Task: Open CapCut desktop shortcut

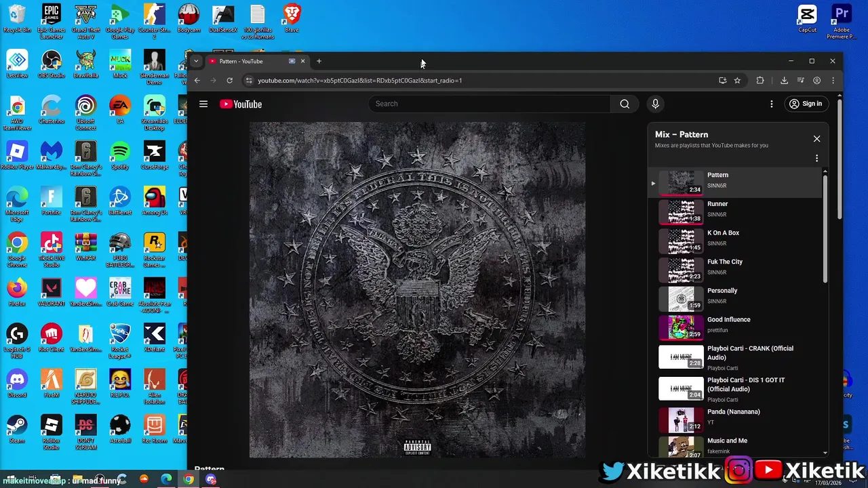Action: (807, 18)
